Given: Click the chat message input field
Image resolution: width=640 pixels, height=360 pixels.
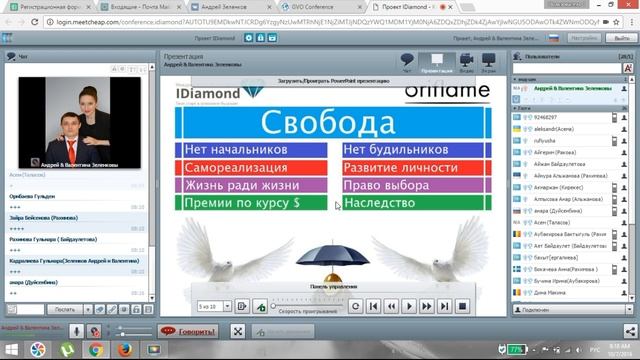Looking at the screenshot, I should pyautogui.click(x=31, y=309).
